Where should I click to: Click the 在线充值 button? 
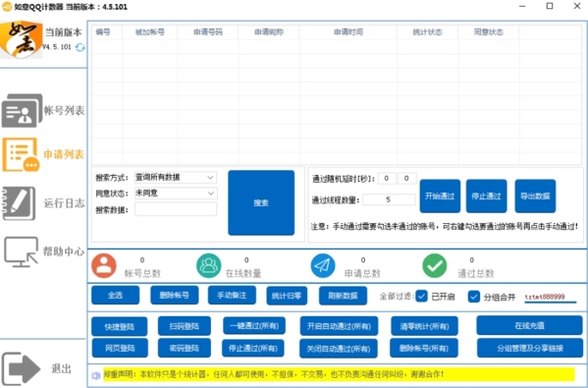coord(529,325)
